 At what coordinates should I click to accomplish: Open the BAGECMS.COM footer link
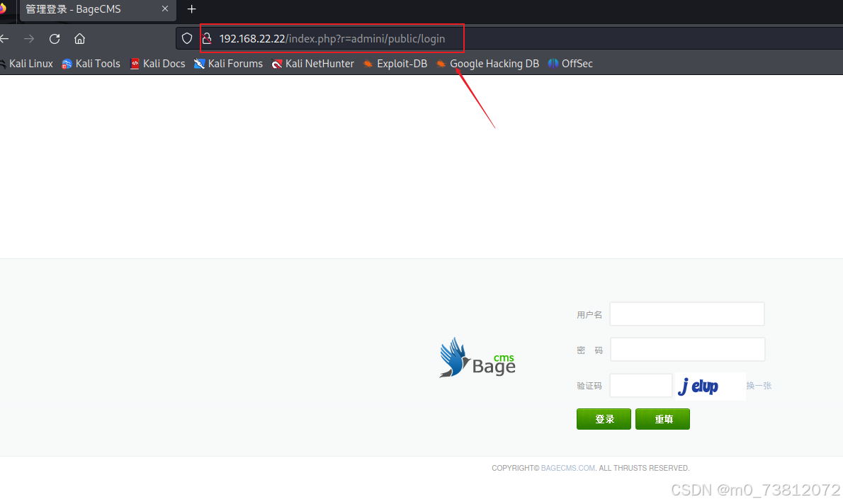(567, 468)
